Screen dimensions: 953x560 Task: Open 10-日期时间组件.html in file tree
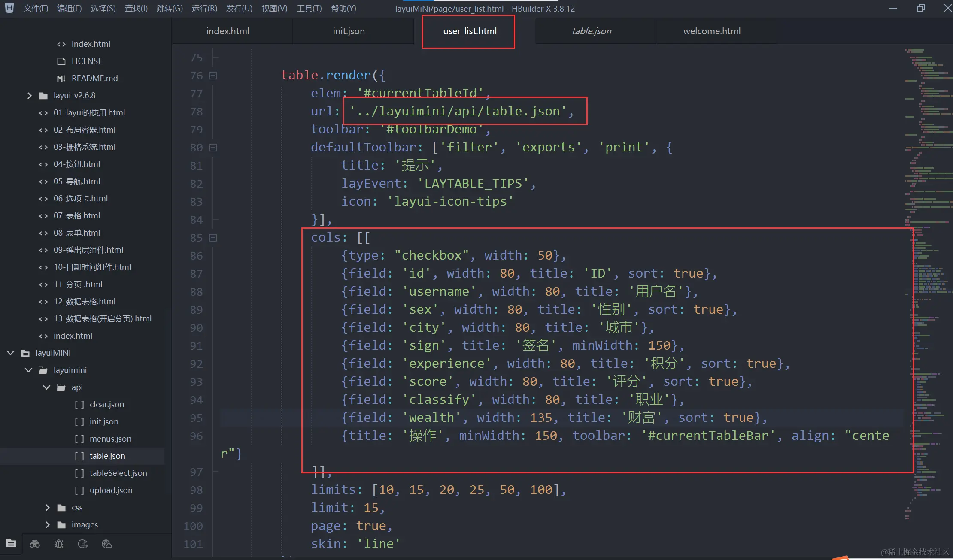tap(92, 267)
